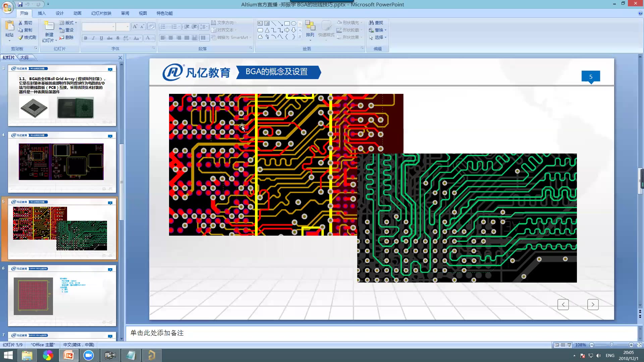The width and height of the screenshot is (644, 362).
Task: Click the Arrange (排列) icon
Action: (310, 26)
